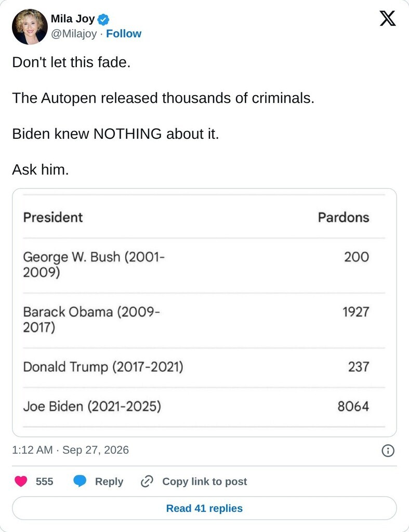The image size is (409, 532).
Task: Click the chain link copy icon
Action: 147,481
